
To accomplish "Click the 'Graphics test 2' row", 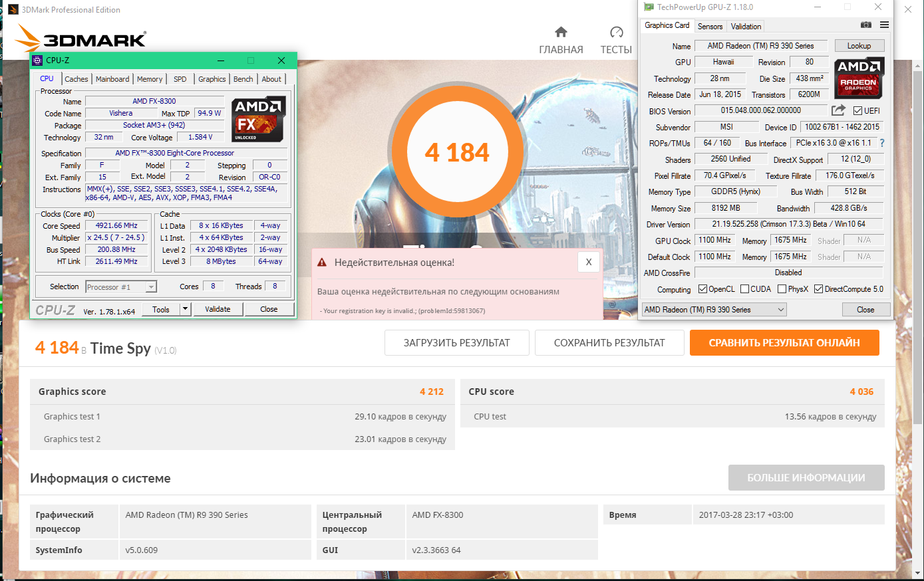I will [x=243, y=439].
